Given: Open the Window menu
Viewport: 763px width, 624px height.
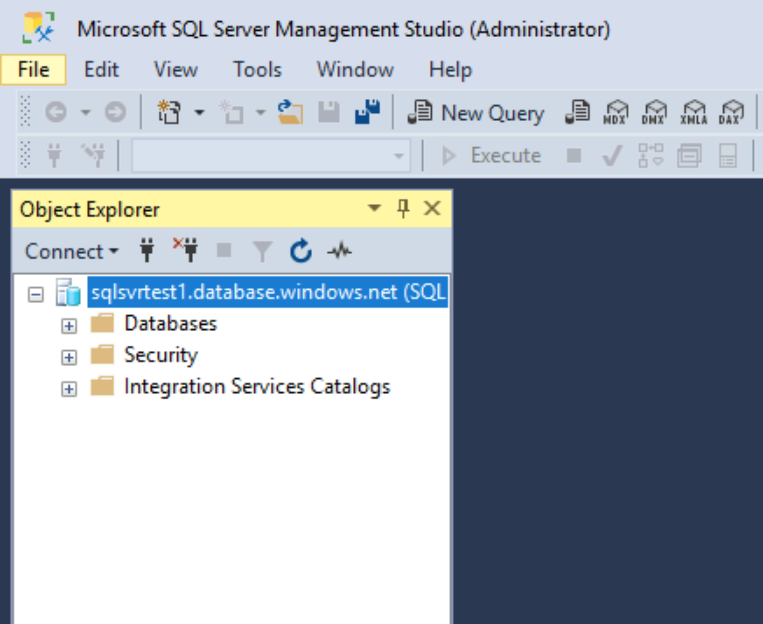Looking at the screenshot, I should tap(355, 70).
